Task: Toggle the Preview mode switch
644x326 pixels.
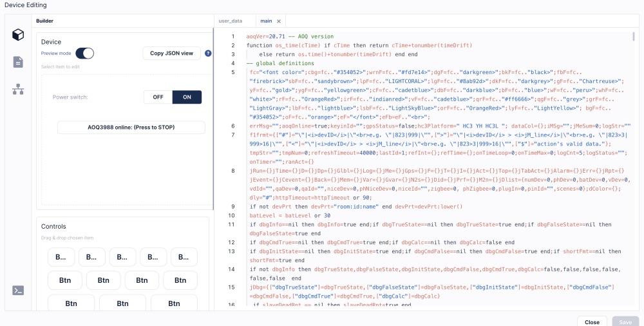Action: (84, 53)
